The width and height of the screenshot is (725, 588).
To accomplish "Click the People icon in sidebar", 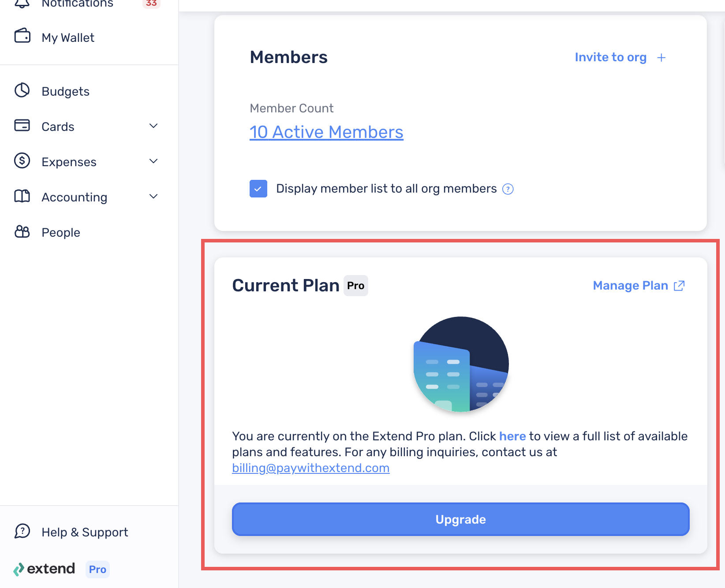I will coord(22,231).
